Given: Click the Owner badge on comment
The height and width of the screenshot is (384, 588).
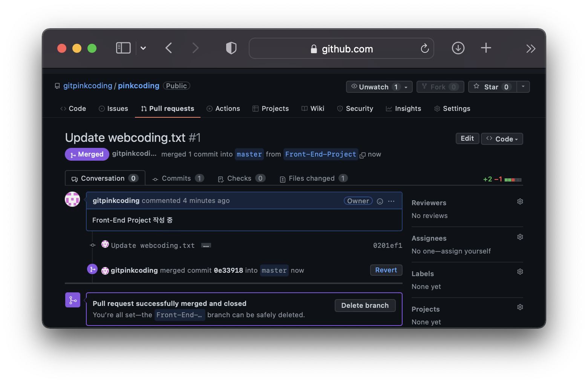Looking at the screenshot, I should (358, 201).
